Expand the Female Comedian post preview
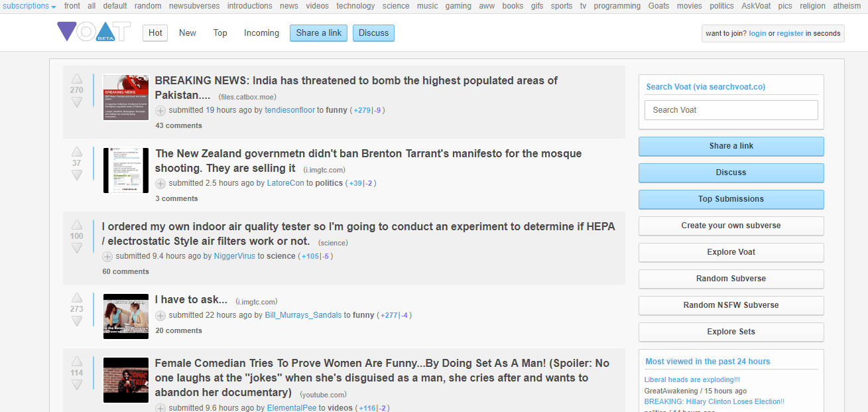 click(x=160, y=409)
